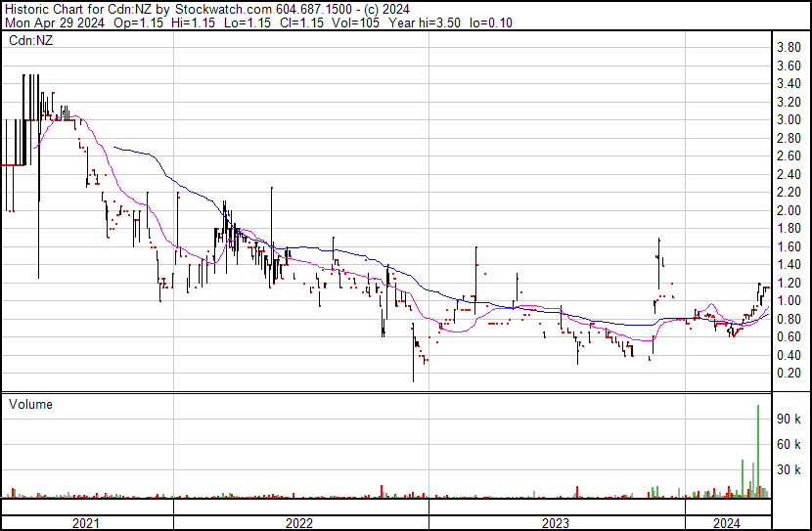The height and width of the screenshot is (531, 812).
Task: Click the 3.00 price axis label
Action: (x=789, y=120)
